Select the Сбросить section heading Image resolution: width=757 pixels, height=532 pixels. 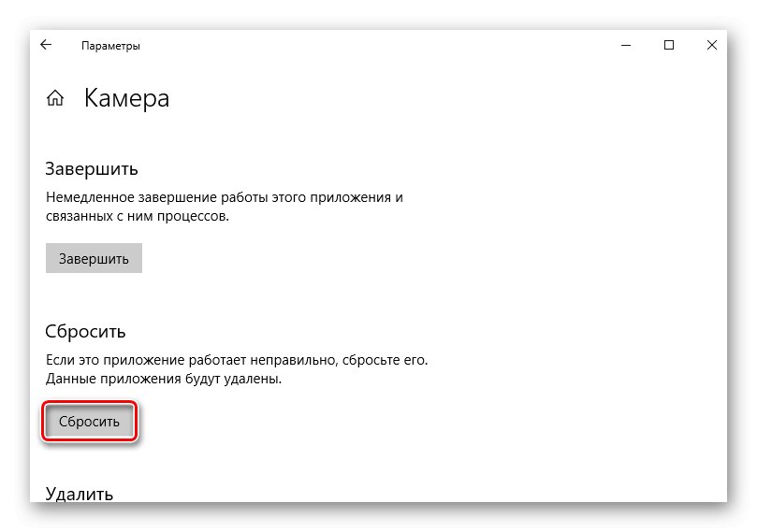85,332
